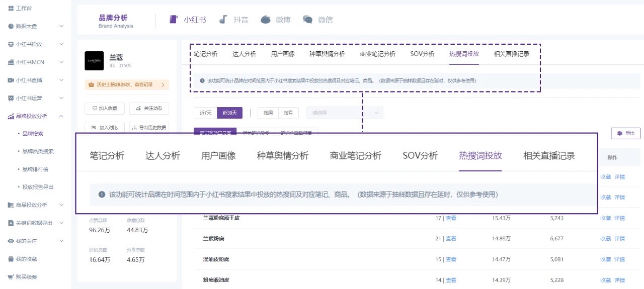Click the PK 加入对比 button
This screenshot has width=644, height=289.
pos(104,128)
